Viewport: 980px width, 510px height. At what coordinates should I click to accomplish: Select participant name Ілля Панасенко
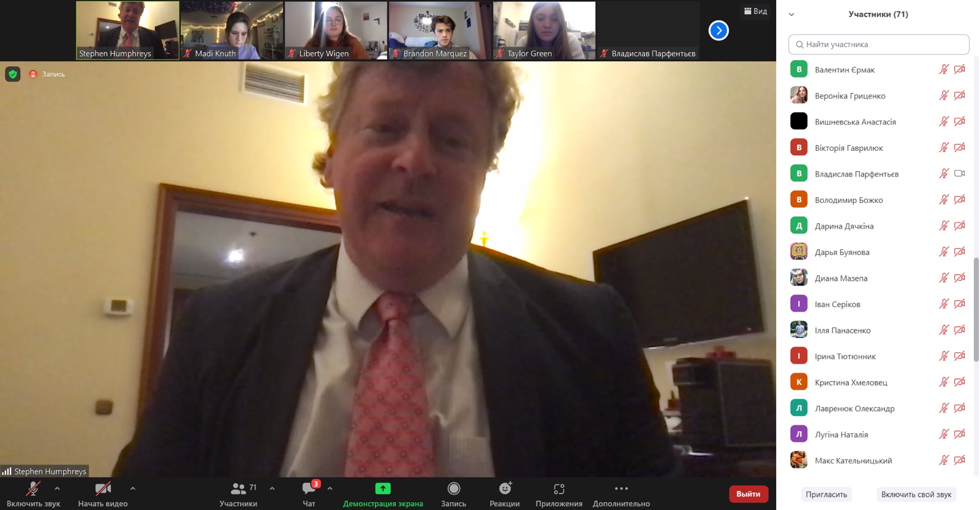[x=843, y=330]
